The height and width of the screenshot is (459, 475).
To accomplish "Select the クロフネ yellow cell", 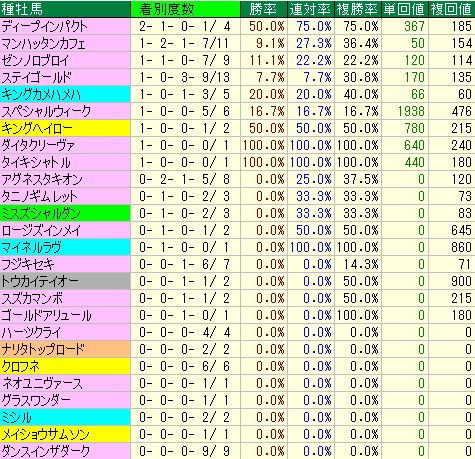I will pos(65,366).
